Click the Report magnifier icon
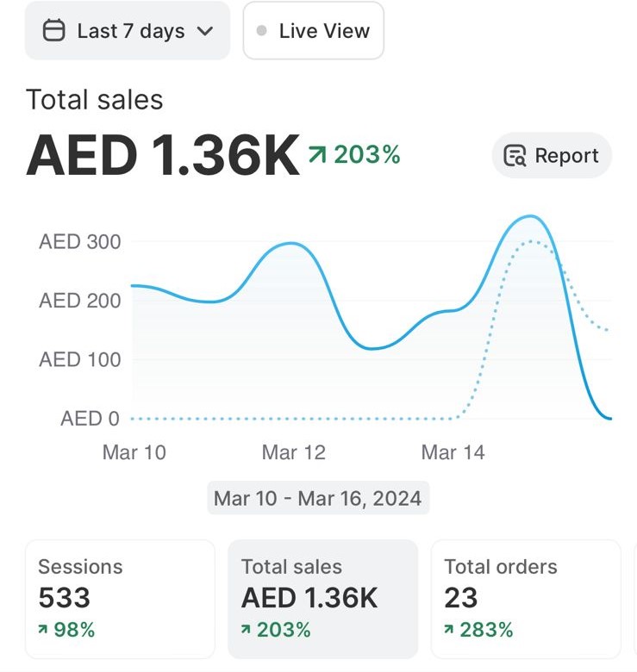The image size is (637, 672). pos(515,156)
